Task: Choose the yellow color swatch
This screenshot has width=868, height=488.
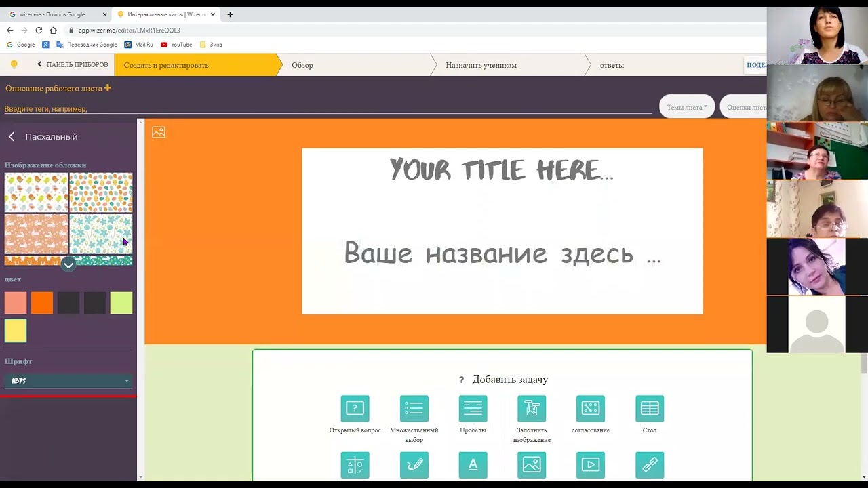Action: point(16,331)
